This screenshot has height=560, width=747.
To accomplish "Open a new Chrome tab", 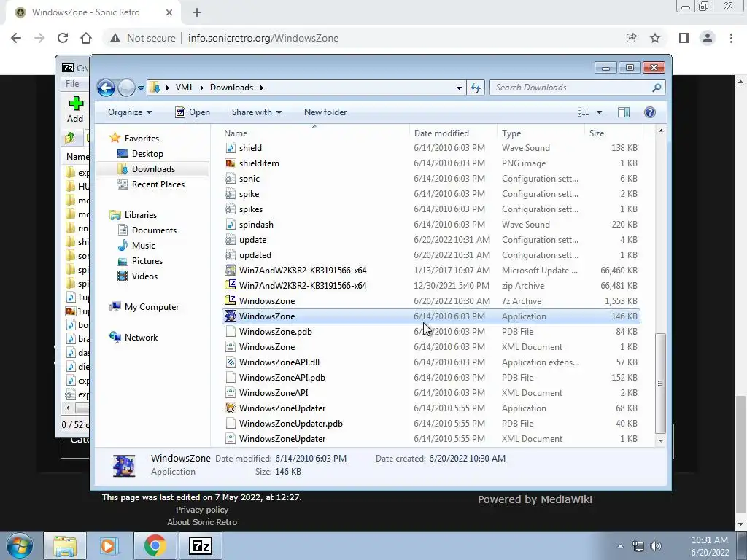I will pyautogui.click(x=197, y=13).
